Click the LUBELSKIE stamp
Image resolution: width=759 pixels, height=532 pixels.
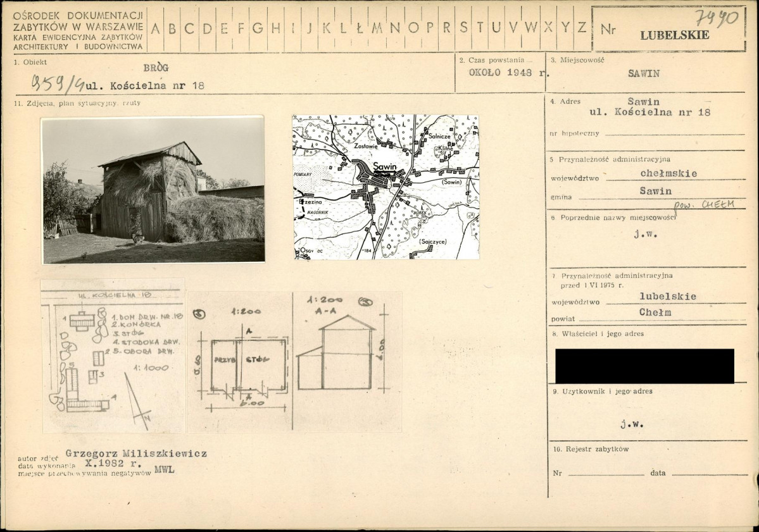[x=674, y=35]
